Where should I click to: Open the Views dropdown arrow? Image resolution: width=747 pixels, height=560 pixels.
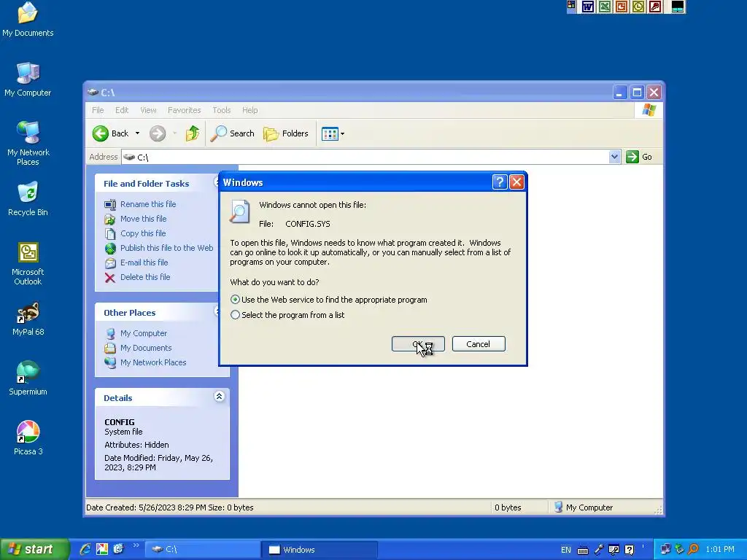coord(343,134)
